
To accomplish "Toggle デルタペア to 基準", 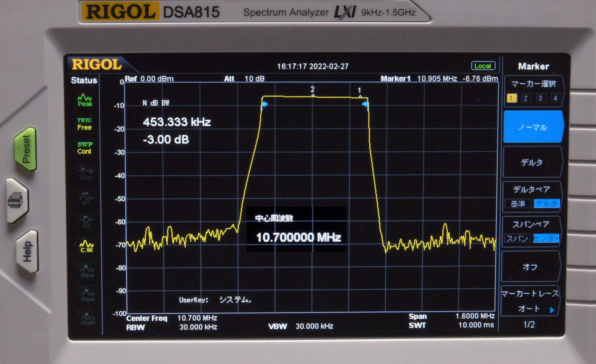I will pos(518,204).
